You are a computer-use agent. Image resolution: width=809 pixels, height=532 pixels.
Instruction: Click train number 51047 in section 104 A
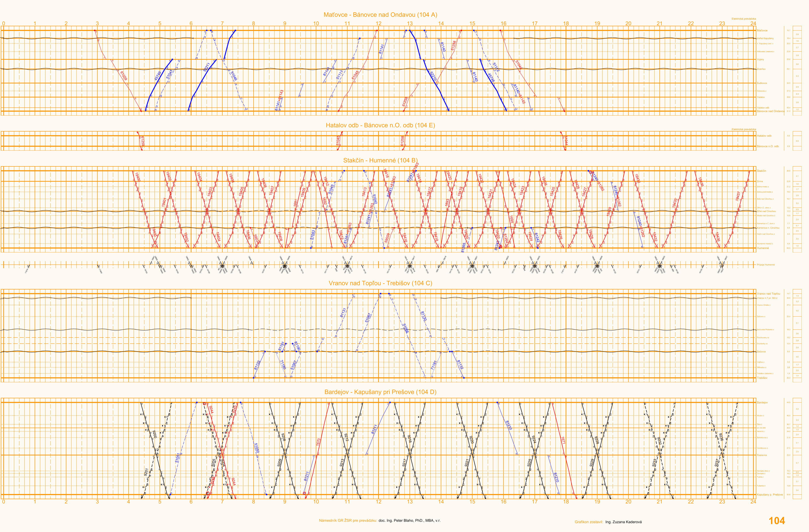[170, 75]
